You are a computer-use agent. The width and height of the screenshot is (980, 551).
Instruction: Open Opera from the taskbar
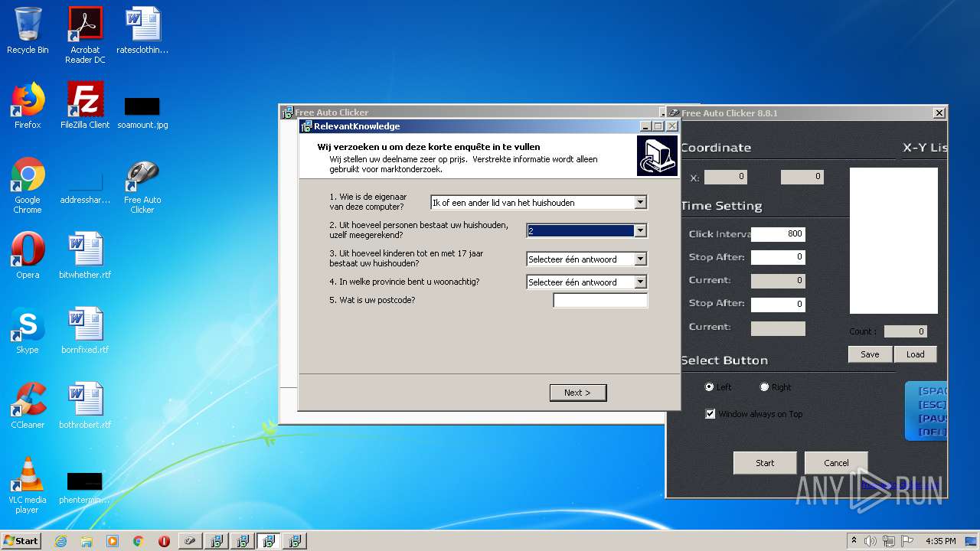click(164, 541)
